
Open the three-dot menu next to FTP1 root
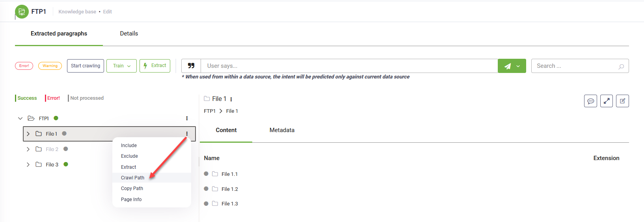[x=187, y=118]
